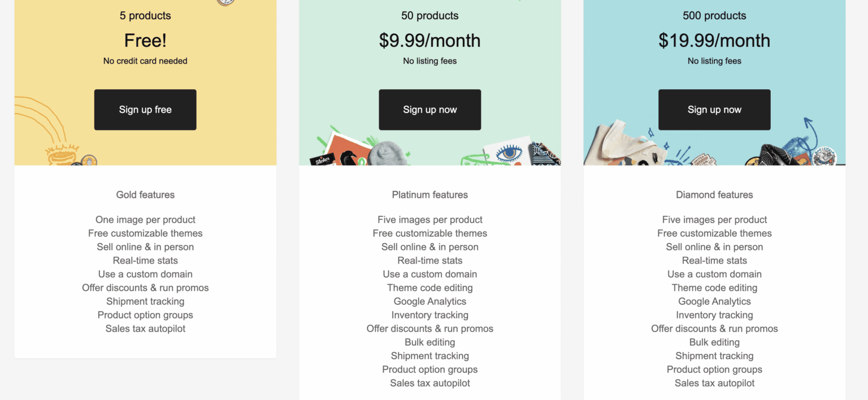Image resolution: width=868 pixels, height=400 pixels.
Task: Click Sales tax autopilot under Gold features
Action: click(145, 328)
